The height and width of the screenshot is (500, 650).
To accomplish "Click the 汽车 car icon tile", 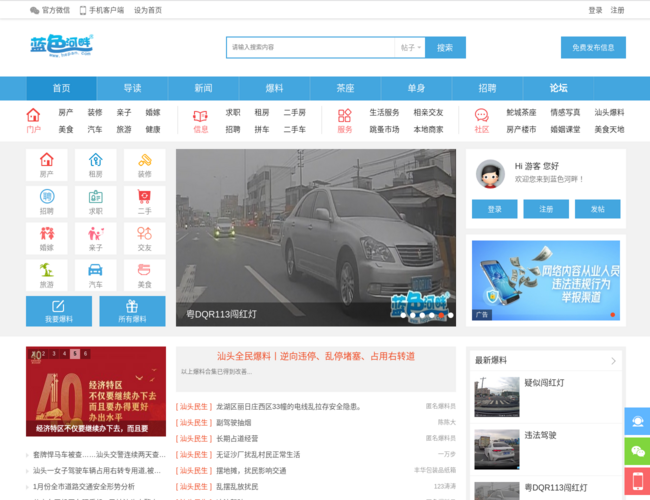I will [x=96, y=275].
